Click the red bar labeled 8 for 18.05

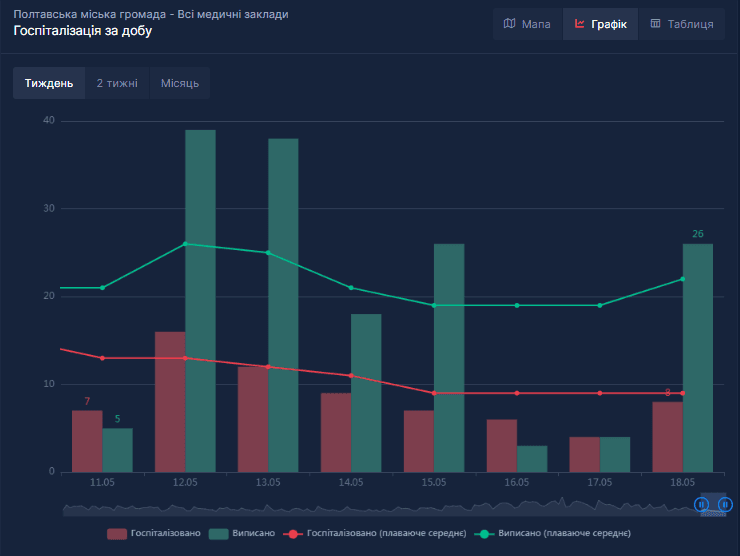[x=668, y=437]
